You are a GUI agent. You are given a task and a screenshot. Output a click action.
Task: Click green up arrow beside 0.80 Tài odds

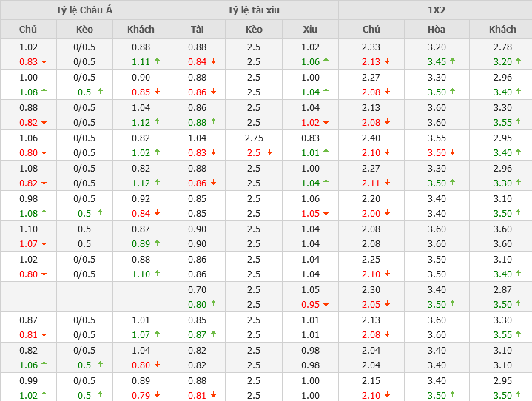pyautogui.click(x=213, y=303)
